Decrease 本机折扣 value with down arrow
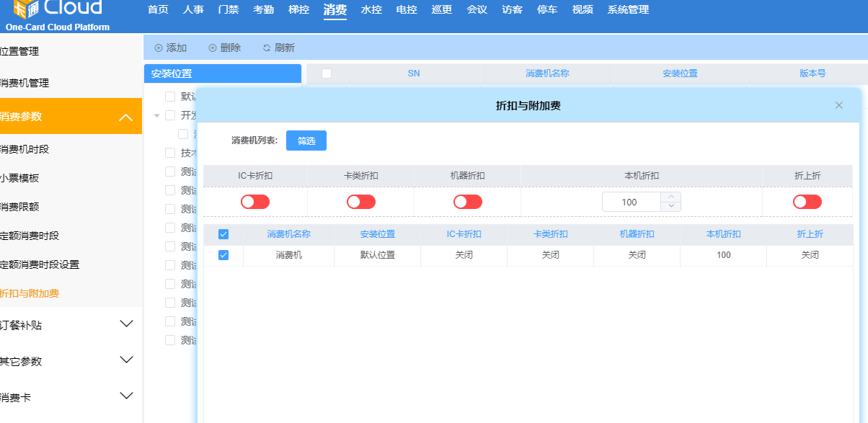Screen dimensions: 868x423 tap(671, 207)
